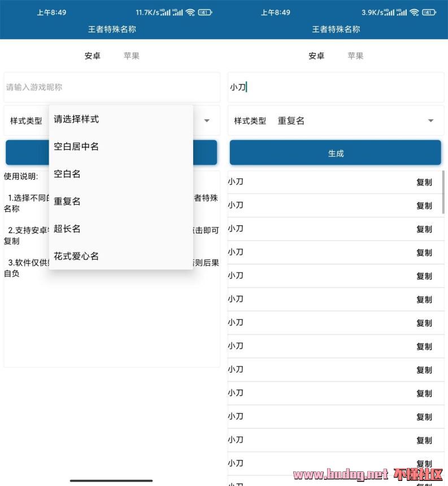The height and width of the screenshot is (486, 448).
Task: Select 安卓 tab on right screen
Action: [x=316, y=56]
